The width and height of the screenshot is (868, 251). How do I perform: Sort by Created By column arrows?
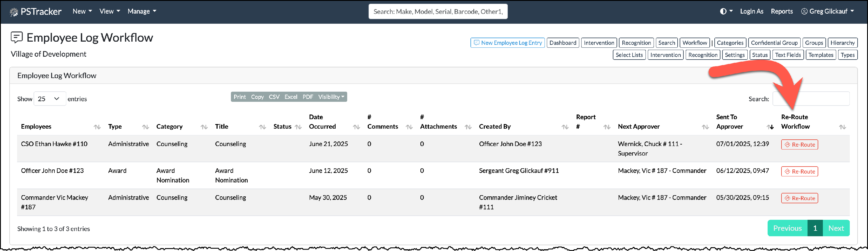[565, 127]
